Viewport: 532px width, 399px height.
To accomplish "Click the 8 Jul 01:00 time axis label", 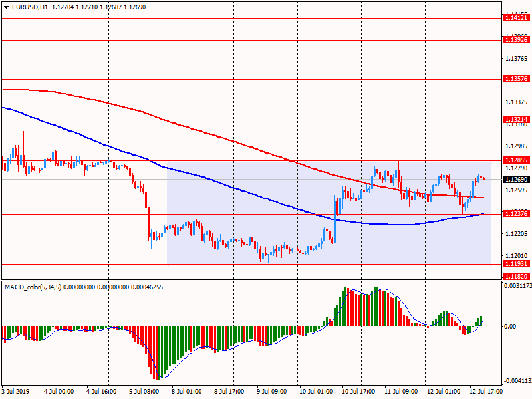I will pos(186,391).
